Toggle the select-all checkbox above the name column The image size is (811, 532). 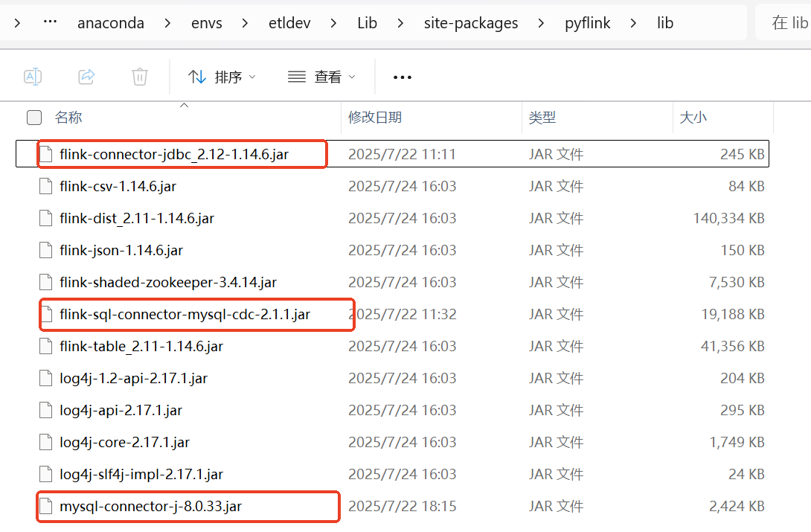tap(33, 118)
